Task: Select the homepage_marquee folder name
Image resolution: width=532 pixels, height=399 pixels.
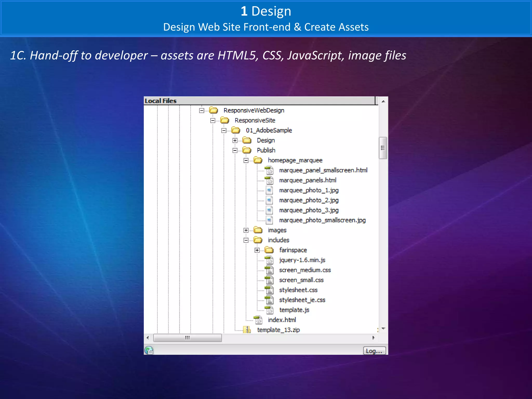Action: click(295, 160)
